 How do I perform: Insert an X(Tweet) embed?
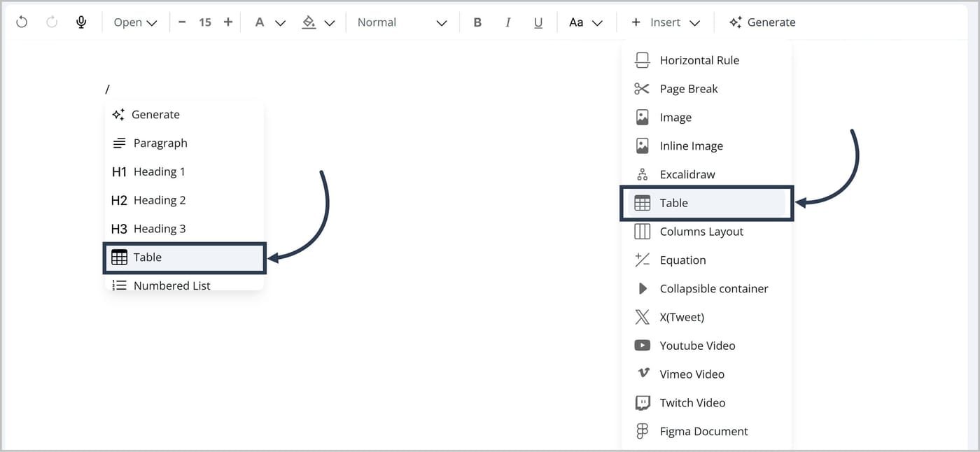coord(706,318)
